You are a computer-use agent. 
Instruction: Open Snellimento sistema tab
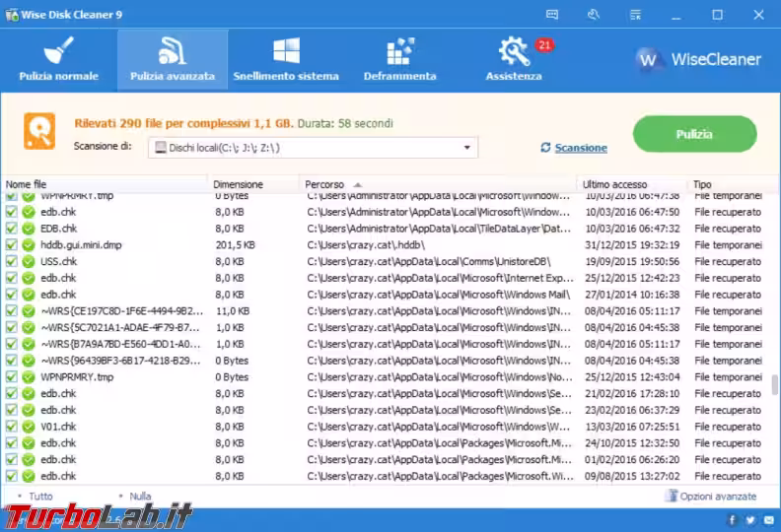286,60
